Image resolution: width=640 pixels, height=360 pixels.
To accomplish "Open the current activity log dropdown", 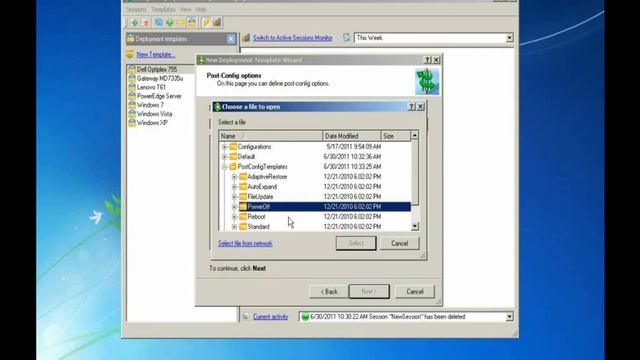I will [x=509, y=317].
